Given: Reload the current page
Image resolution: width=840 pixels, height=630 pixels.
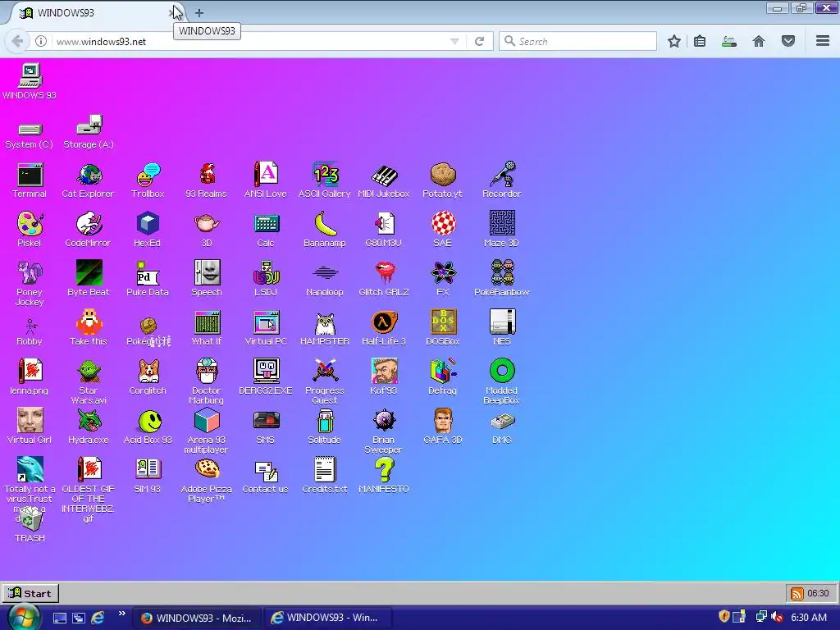Looking at the screenshot, I should pos(479,41).
